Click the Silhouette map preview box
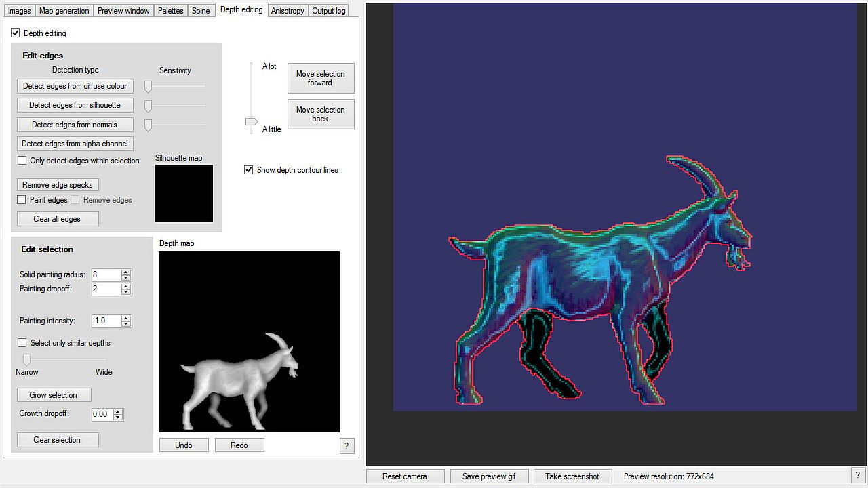This screenshot has width=868, height=488. click(x=184, y=194)
